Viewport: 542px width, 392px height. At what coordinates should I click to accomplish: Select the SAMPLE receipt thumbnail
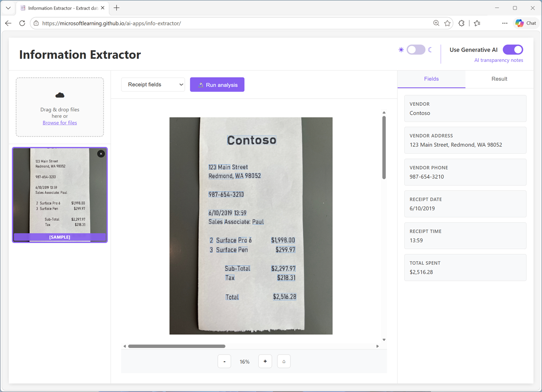tap(60, 195)
